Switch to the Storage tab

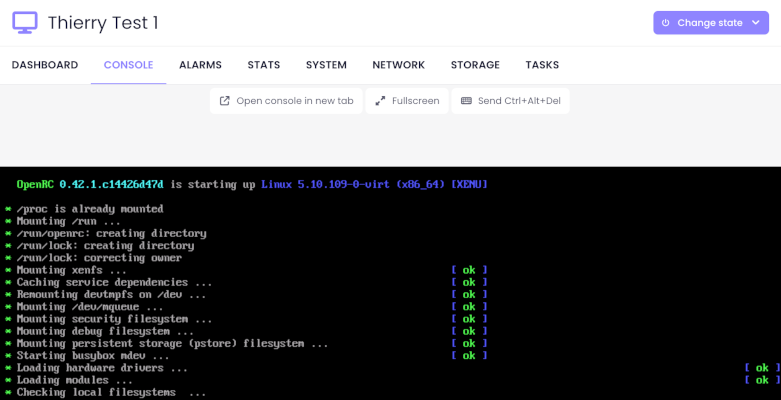pyautogui.click(x=475, y=65)
